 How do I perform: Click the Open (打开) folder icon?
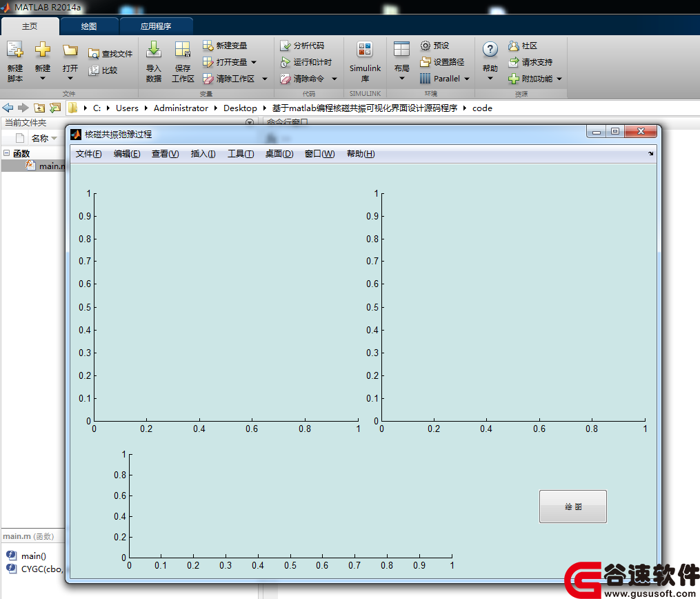(x=70, y=50)
